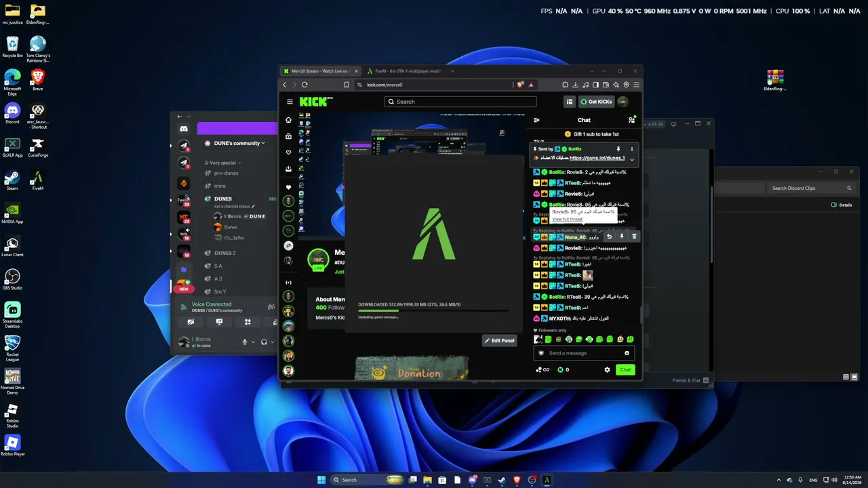Open a new browser tab
Screen dimensions: 868x488
point(452,71)
